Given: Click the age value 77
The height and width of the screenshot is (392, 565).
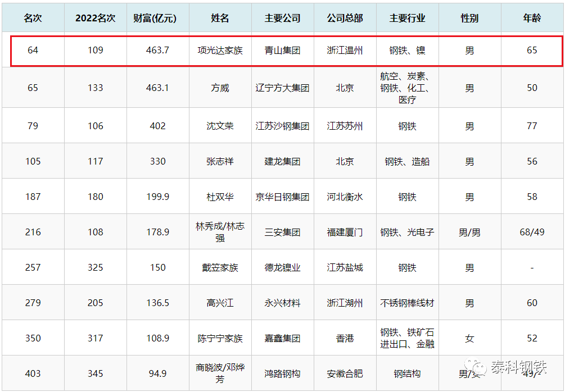Looking at the screenshot, I should pos(532,126).
